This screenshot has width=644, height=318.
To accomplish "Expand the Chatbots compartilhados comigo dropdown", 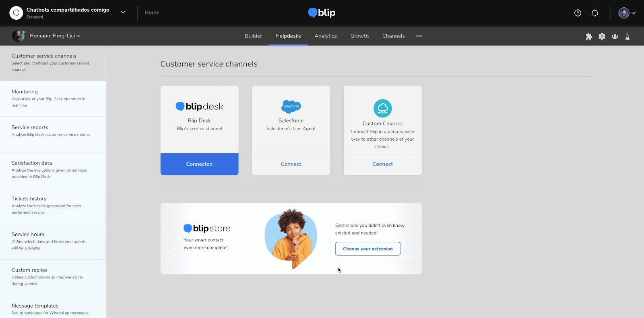I will point(123,12).
